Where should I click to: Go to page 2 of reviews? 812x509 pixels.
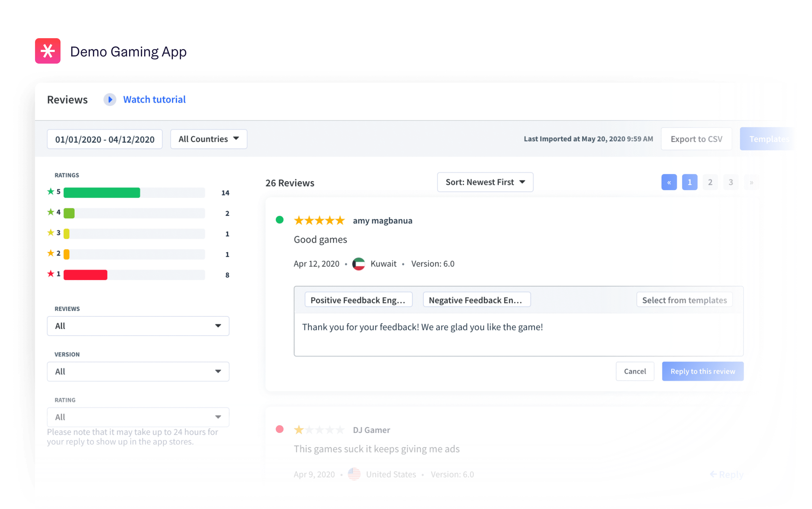coord(710,182)
